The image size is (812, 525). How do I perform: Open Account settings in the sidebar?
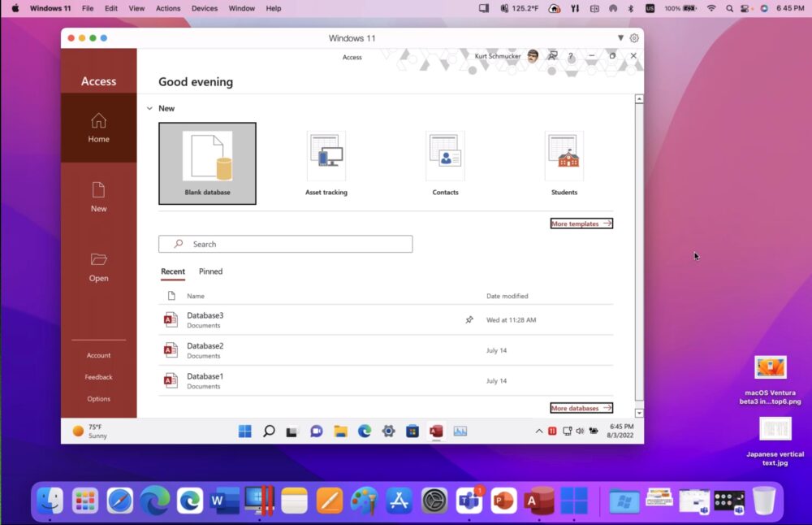[98, 355]
